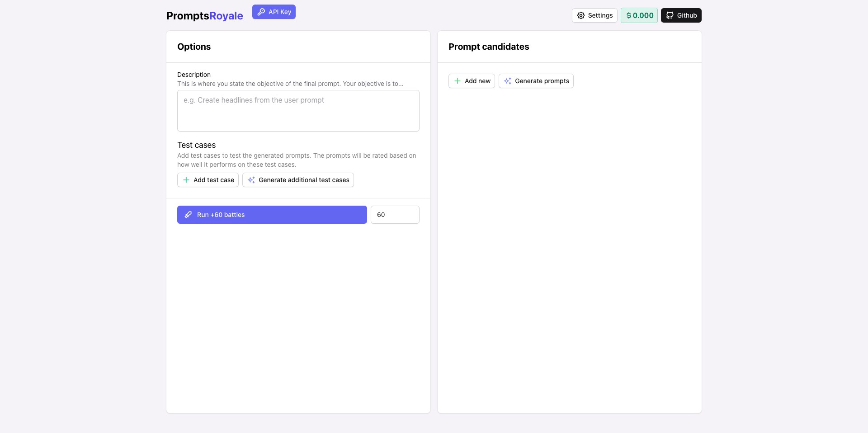Add new prompt candidate
Screen dimensions: 868x433
pyautogui.click(x=472, y=81)
